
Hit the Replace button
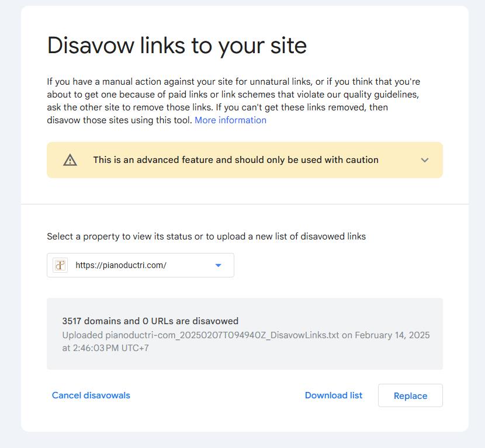coord(410,395)
